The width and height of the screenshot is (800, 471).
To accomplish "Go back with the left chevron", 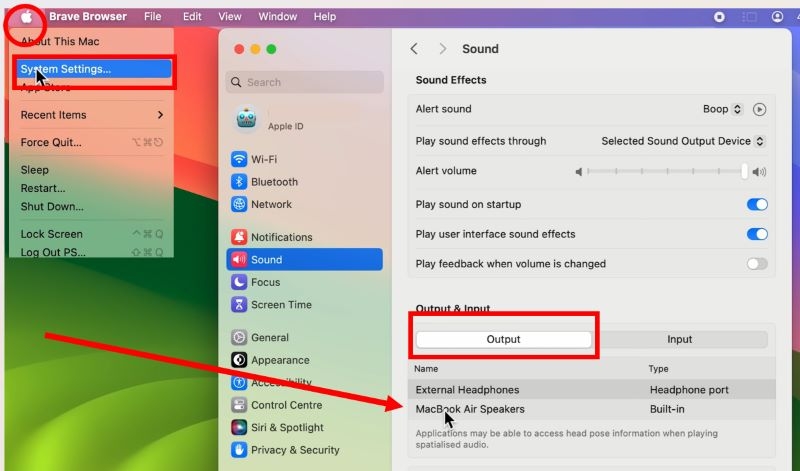I will coord(414,49).
